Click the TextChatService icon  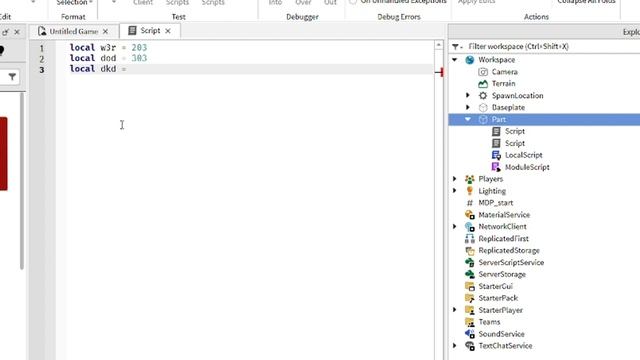(470, 346)
